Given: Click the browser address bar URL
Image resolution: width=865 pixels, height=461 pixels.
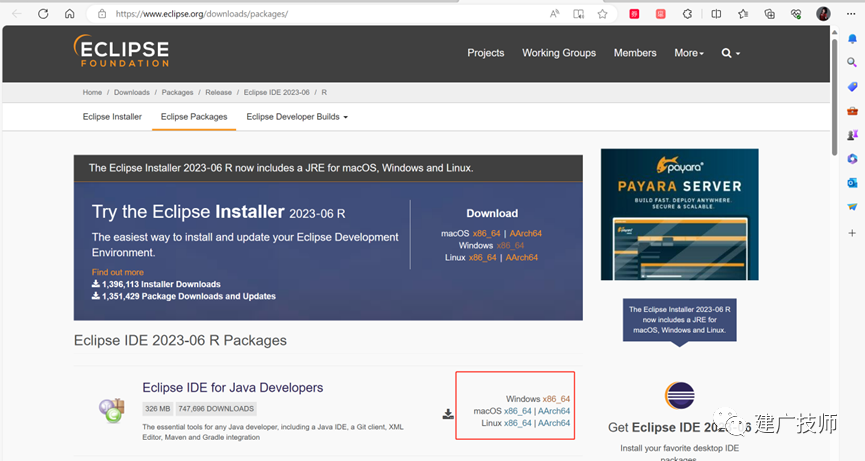Looking at the screenshot, I should 202,14.
